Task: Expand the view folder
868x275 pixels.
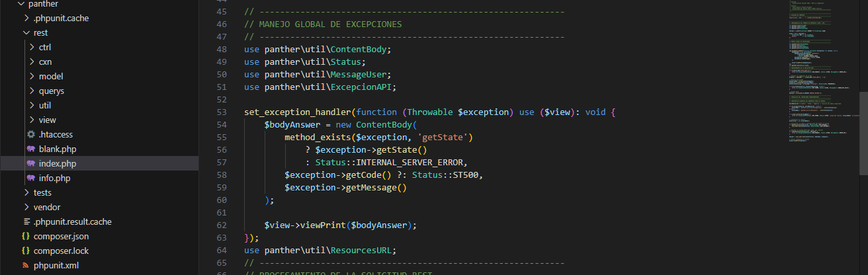Action: click(x=32, y=120)
